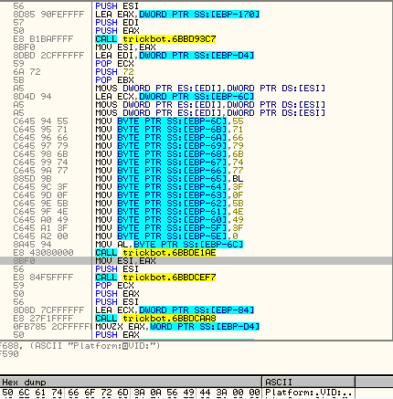Image resolution: width=393 pixels, height=399 pixels.
Task: Select LEA EDI,DWORD PTR SS:[EBP-D4] line
Action: click(x=175, y=55)
